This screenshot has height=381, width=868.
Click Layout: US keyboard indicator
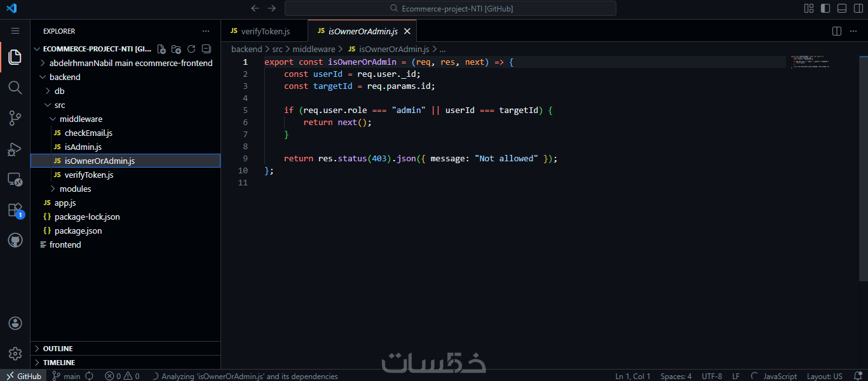click(825, 376)
